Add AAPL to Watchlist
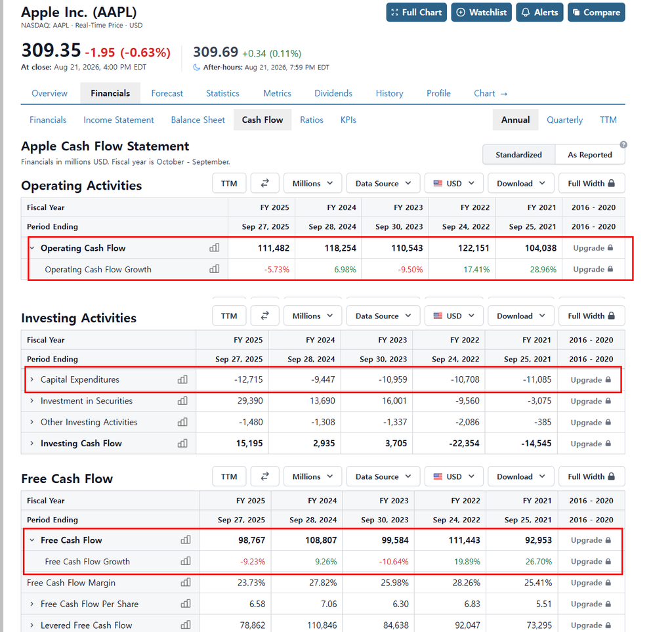672x632 pixels. tap(481, 12)
